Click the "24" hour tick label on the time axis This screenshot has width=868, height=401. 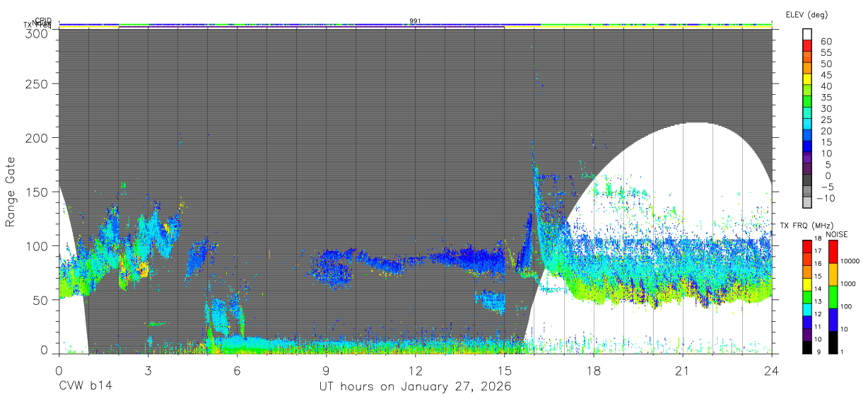pyautogui.click(x=771, y=369)
